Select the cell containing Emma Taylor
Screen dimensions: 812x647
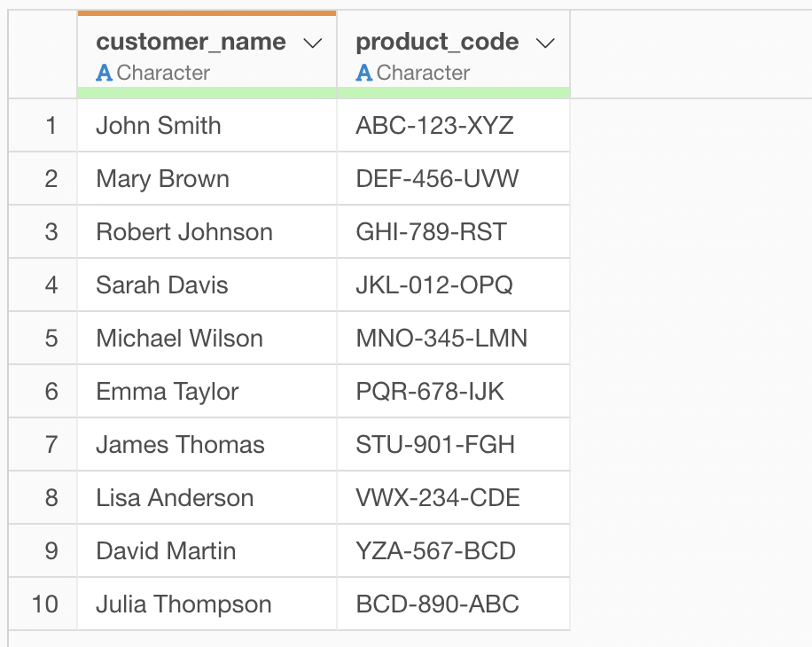tap(168, 392)
